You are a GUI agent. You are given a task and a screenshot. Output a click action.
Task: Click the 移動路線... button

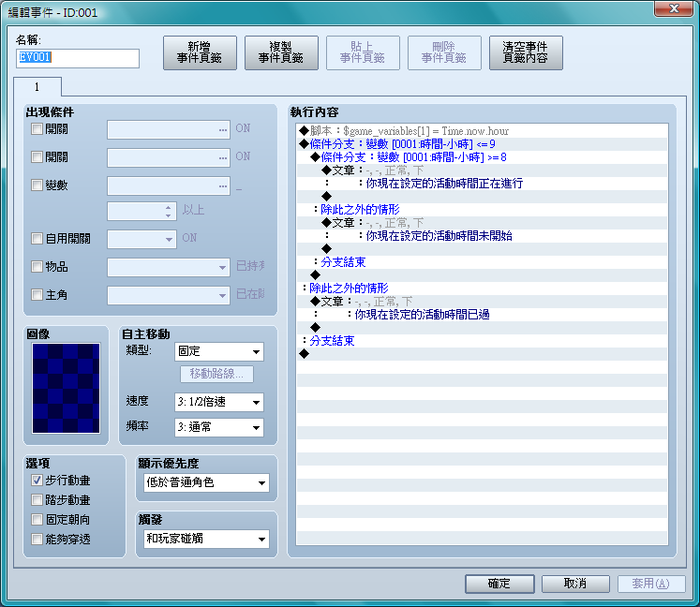217,374
